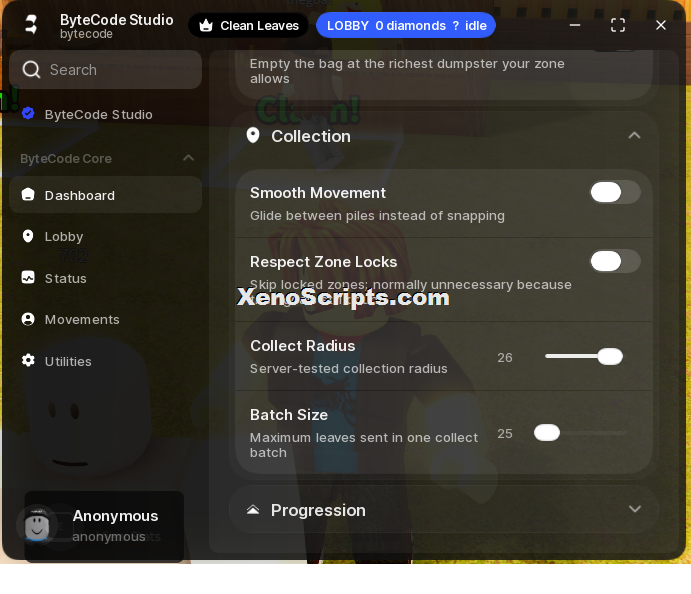Screen dimensions: 691x594
Task: Open the Lobby page
Action: pyautogui.click(x=105, y=237)
